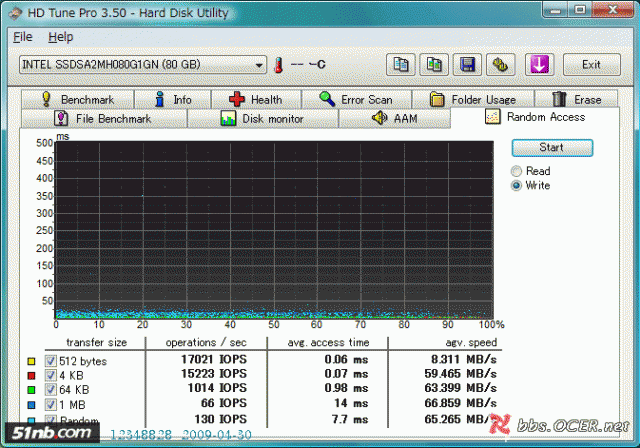The image size is (640, 448).
Task: Click the copy text to clipboard icon
Action: pyautogui.click(x=401, y=65)
